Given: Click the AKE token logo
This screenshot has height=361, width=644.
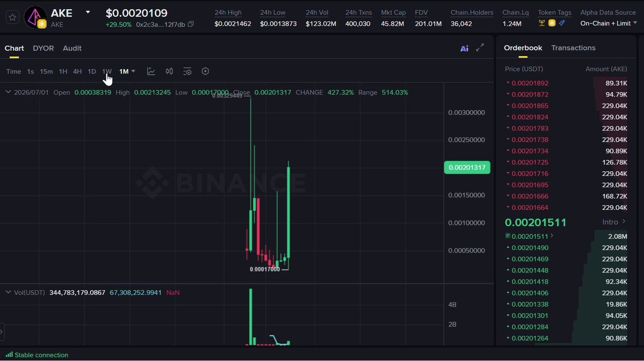Looking at the screenshot, I should point(35,17).
